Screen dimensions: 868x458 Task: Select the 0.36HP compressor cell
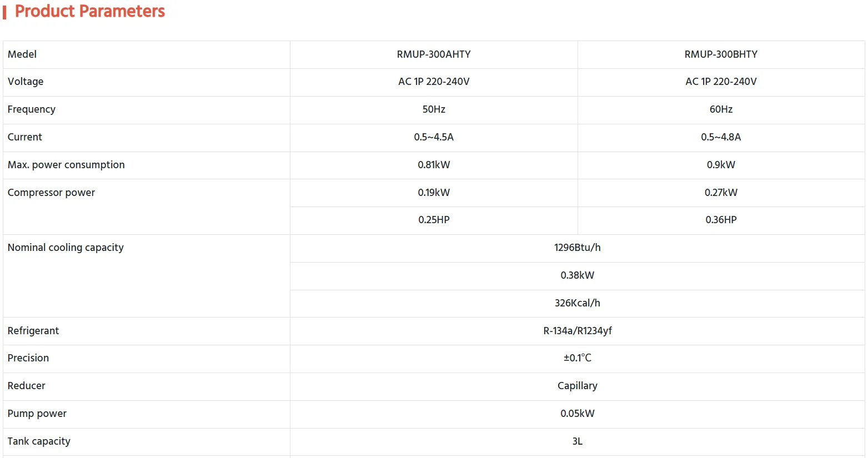point(721,220)
